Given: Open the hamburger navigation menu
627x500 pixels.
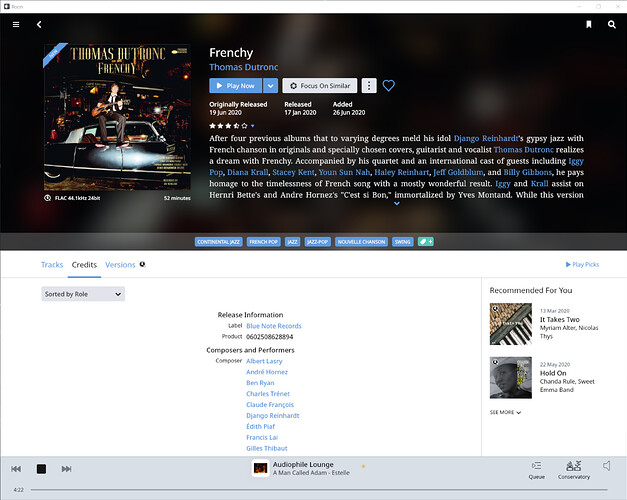Looking at the screenshot, I should [x=16, y=24].
